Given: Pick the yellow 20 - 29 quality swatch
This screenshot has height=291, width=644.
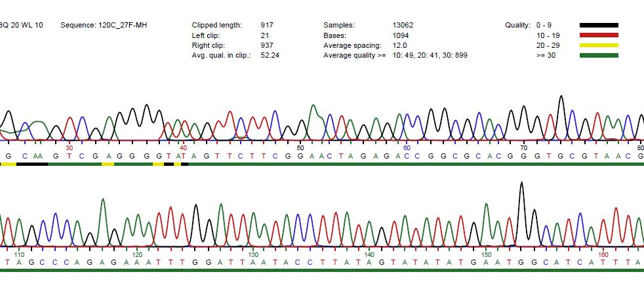Looking at the screenshot, I should (x=599, y=45).
